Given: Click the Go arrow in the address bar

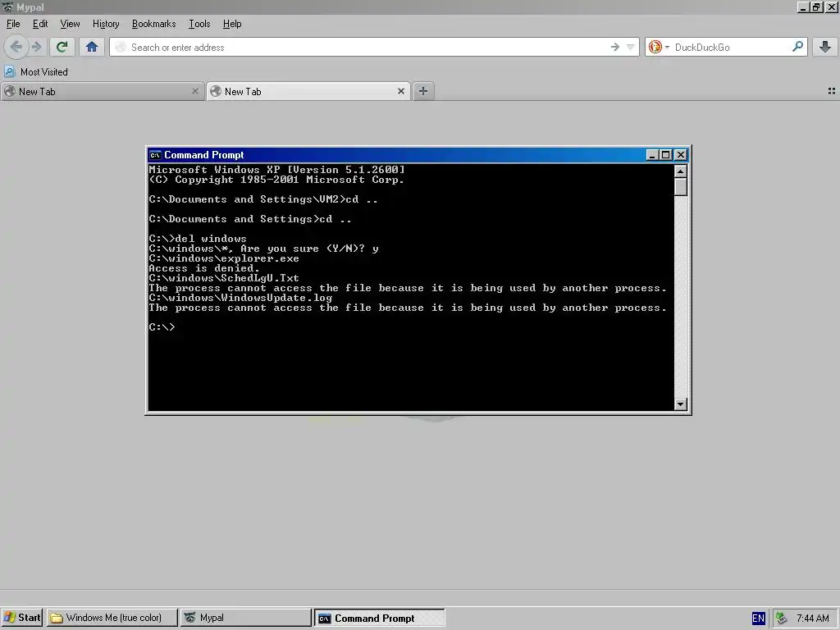Looking at the screenshot, I should pos(615,47).
